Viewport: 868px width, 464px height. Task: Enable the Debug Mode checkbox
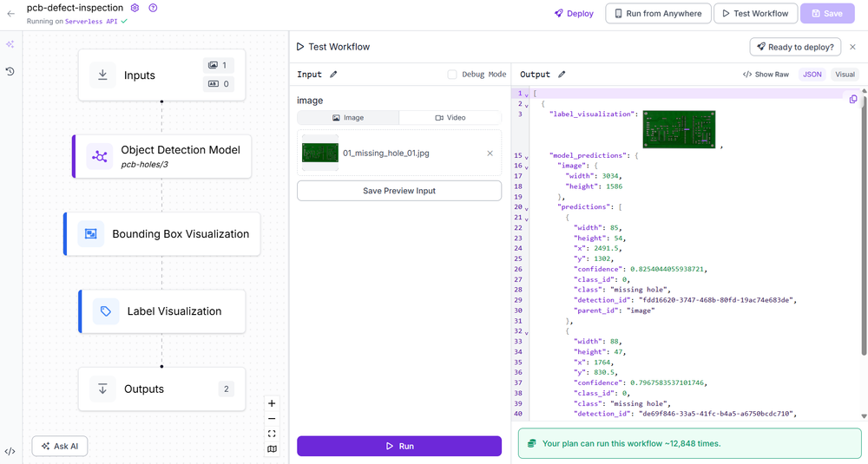[452, 75]
